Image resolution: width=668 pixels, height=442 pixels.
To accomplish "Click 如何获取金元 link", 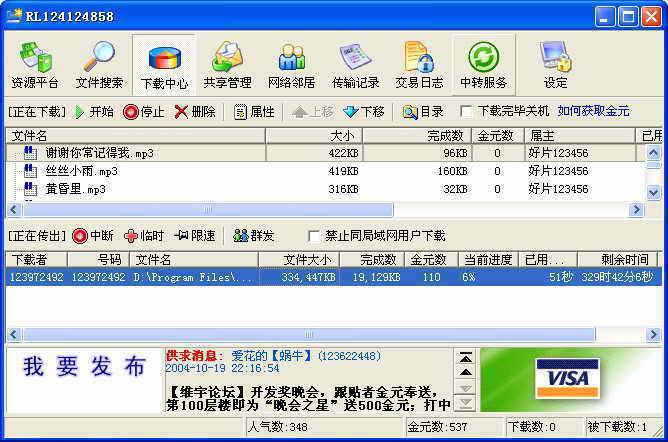I will point(593,112).
